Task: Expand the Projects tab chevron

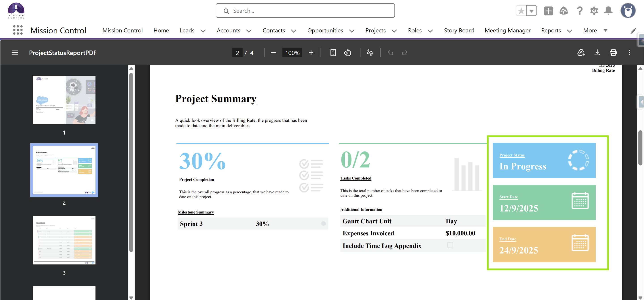Action: [x=394, y=31]
